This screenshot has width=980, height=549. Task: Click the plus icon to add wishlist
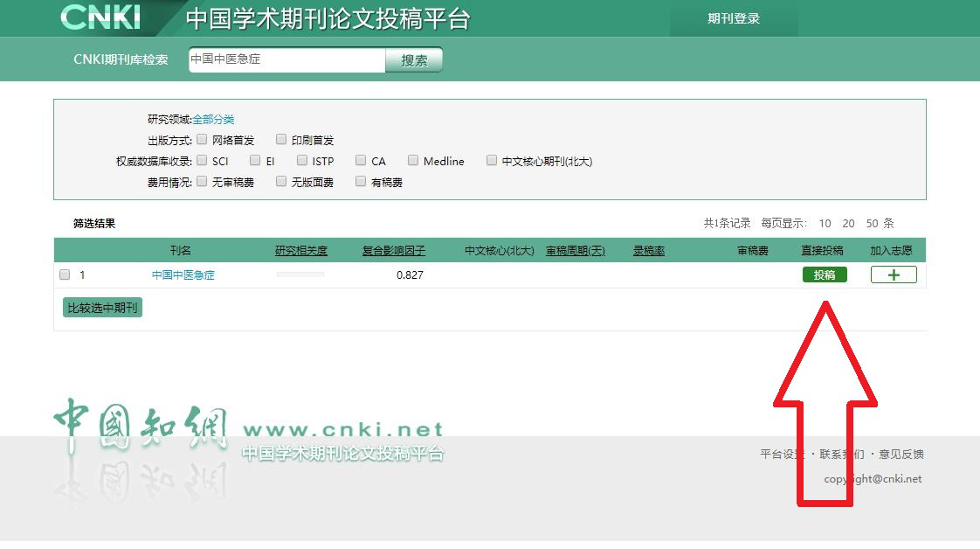point(894,275)
